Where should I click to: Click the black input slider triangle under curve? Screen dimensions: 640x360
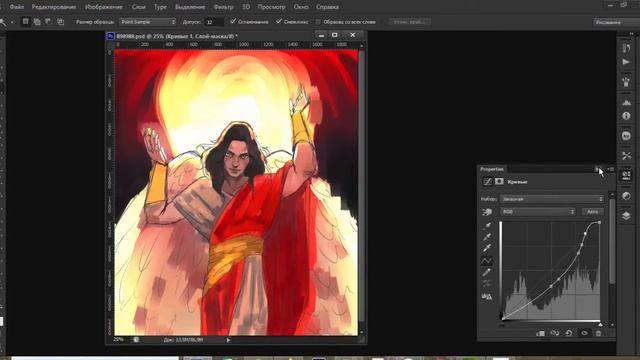(502, 324)
